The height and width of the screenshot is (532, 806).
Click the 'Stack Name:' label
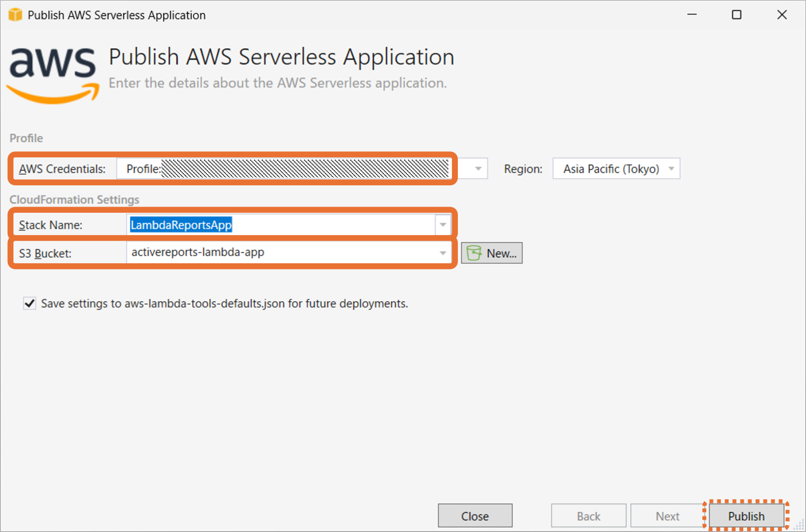click(50, 225)
